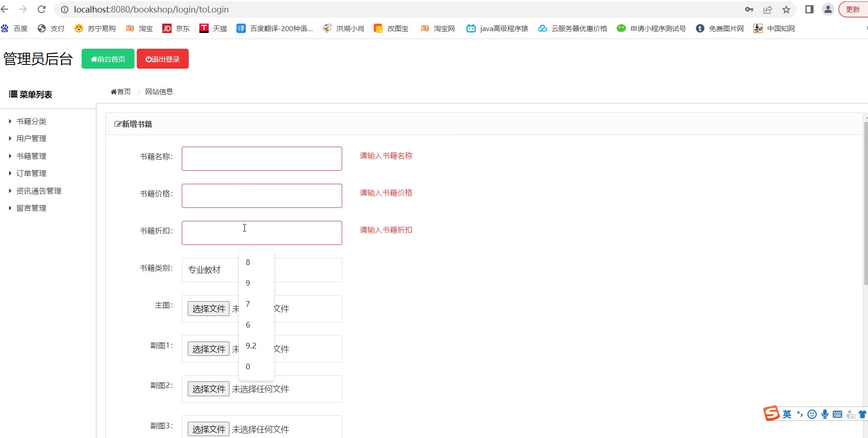Image resolution: width=868 pixels, height=438 pixels.
Task: Pick suggestion 0 from the autocomplete list
Action: coord(256,367)
